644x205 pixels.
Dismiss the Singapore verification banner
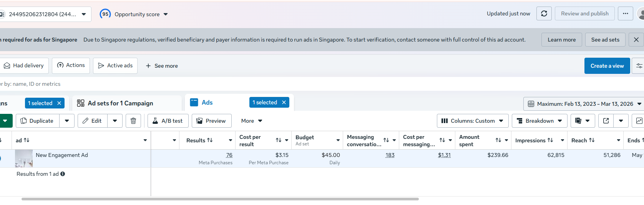[x=636, y=40]
